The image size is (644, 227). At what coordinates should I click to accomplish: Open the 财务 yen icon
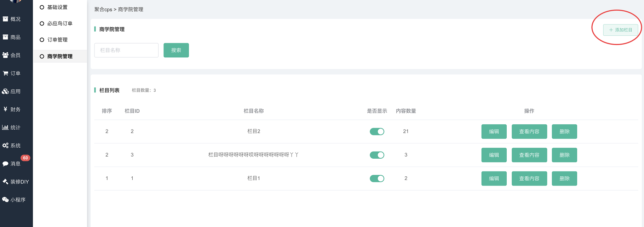[5, 109]
